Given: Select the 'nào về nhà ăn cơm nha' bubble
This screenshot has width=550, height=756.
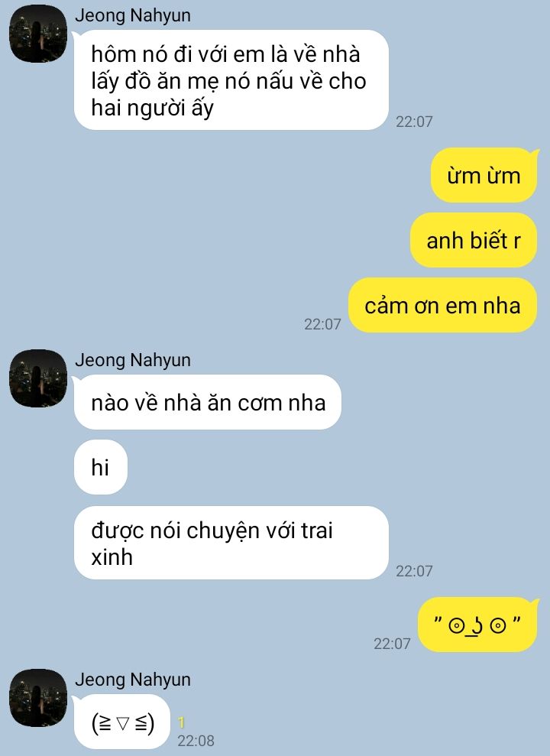Looking at the screenshot, I should coord(208,402).
